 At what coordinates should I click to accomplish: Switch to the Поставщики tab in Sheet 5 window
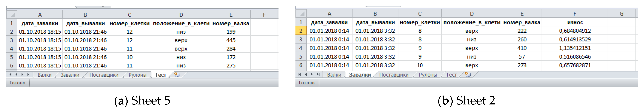[104, 75]
